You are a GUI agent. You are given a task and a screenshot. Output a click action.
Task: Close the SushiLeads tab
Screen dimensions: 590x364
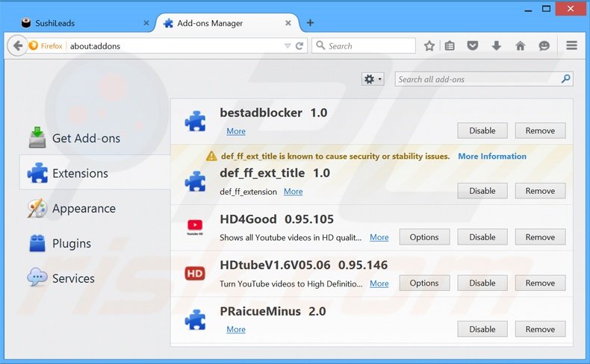(x=146, y=23)
